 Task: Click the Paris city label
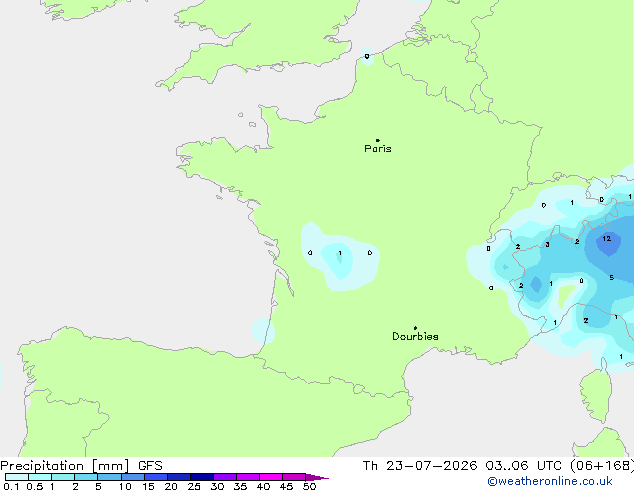(378, 149)
